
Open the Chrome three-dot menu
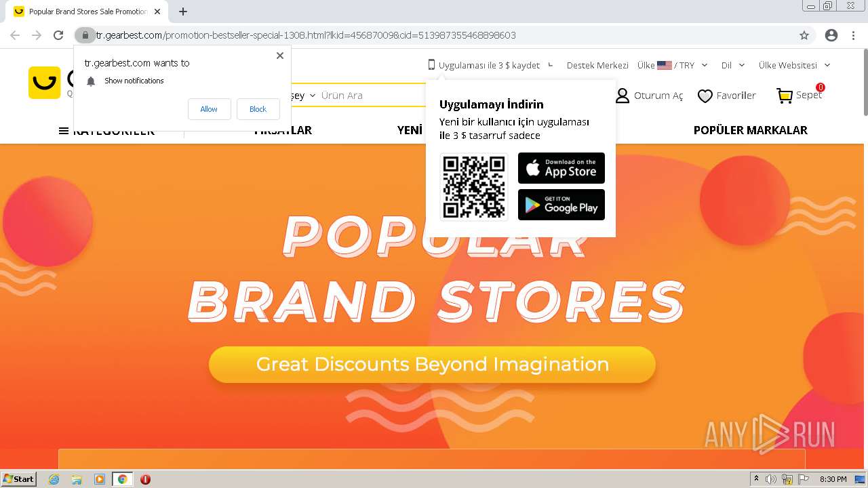pyautogui.click(x=853, y=35)
